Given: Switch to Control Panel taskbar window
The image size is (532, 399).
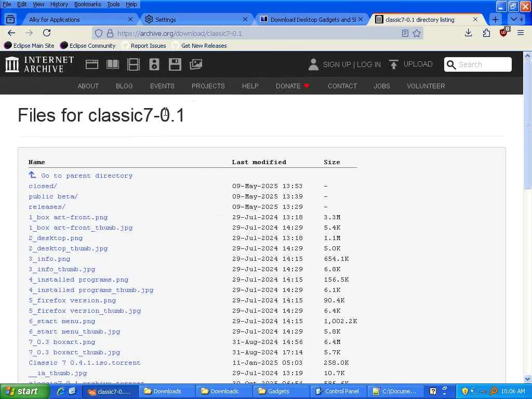Looking at the screenshot, I should pos(338,392).
